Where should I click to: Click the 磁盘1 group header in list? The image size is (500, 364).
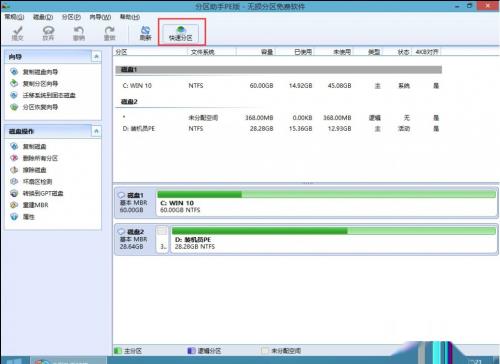pos(278,70)
